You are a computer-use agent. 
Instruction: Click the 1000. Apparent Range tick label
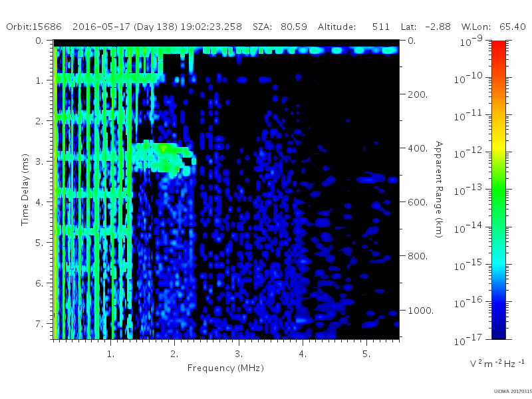pyautogui.click(x=420, y=311)
